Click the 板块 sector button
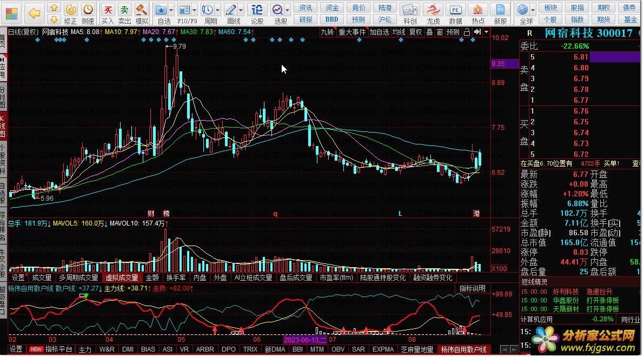The width and height of the screenshot is (644, 357). pyautogui.click(x=551, y=8)
